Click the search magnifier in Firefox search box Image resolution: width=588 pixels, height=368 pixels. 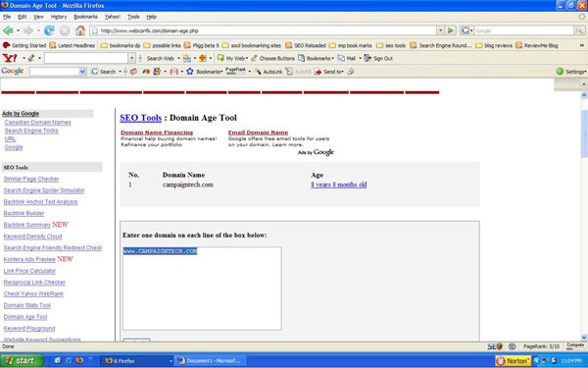pyautogui.click(x=579, y=30)
